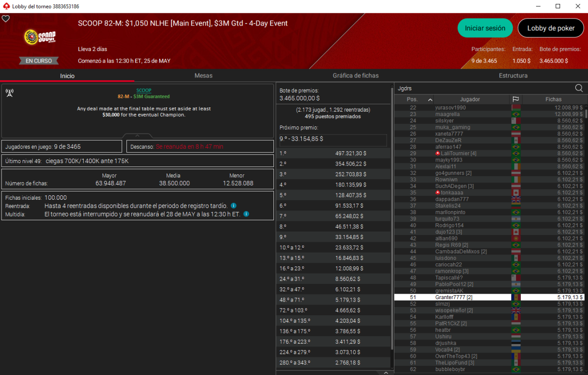Image resolution: width=588 pixels, height=375 pixels.
Task: Click the info icon next to Reentrada
Action: point(234,206)
